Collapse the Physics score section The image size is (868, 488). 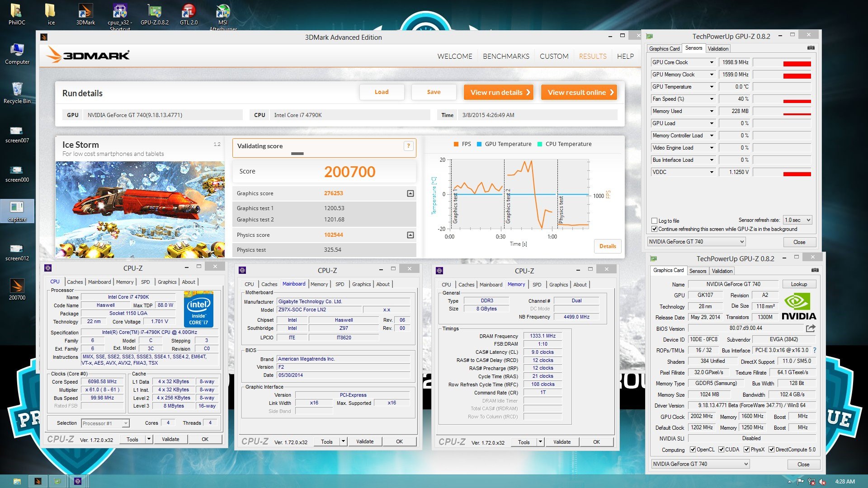[x=410, y=235]
